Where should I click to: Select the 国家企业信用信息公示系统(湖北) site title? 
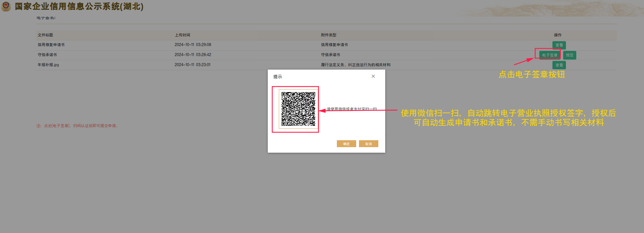[x=79, y=7]
